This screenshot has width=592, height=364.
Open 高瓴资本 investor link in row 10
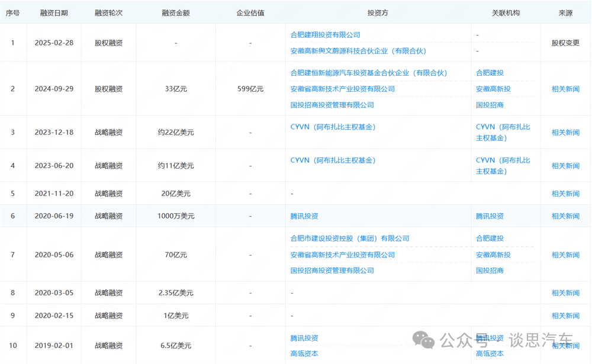(304, 354)
